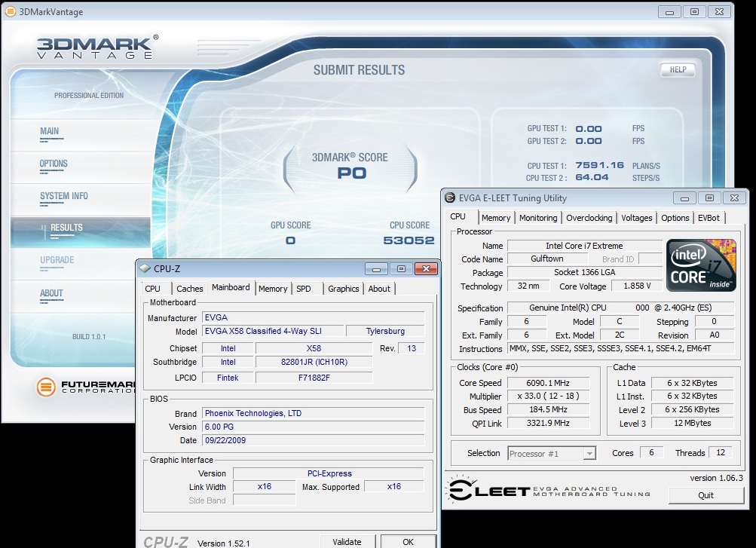Click the E-LEET logo at window bottom
The image size is (756, 548).
point(549,490)
